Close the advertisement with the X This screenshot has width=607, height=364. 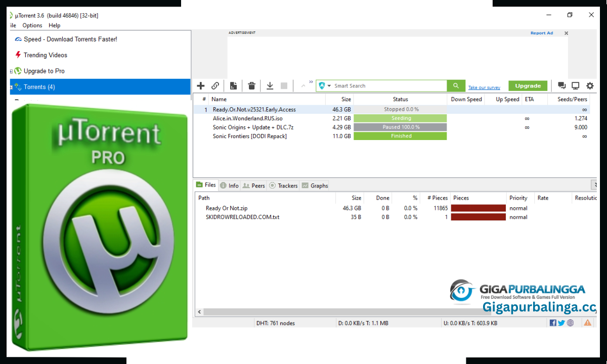pos(566,33)
